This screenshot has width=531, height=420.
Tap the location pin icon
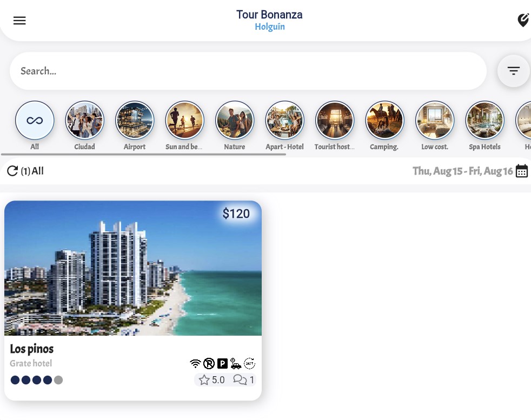(523, 21)
